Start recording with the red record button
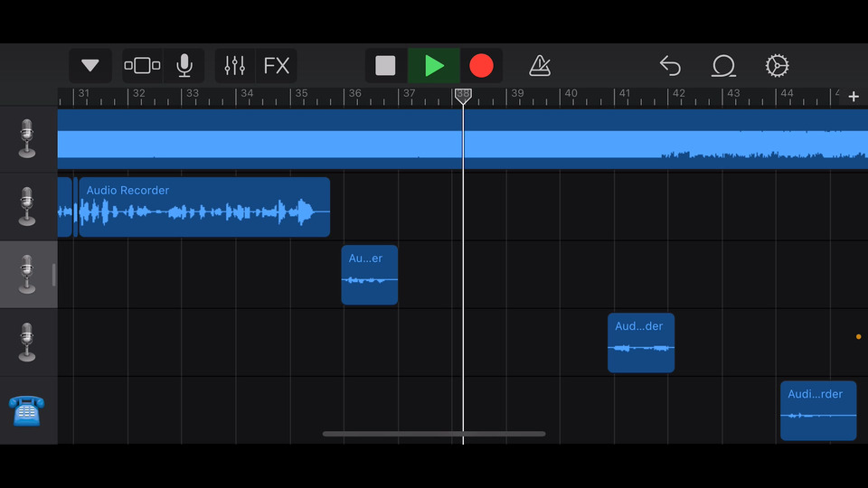868x488 pixels. point(481,66)
